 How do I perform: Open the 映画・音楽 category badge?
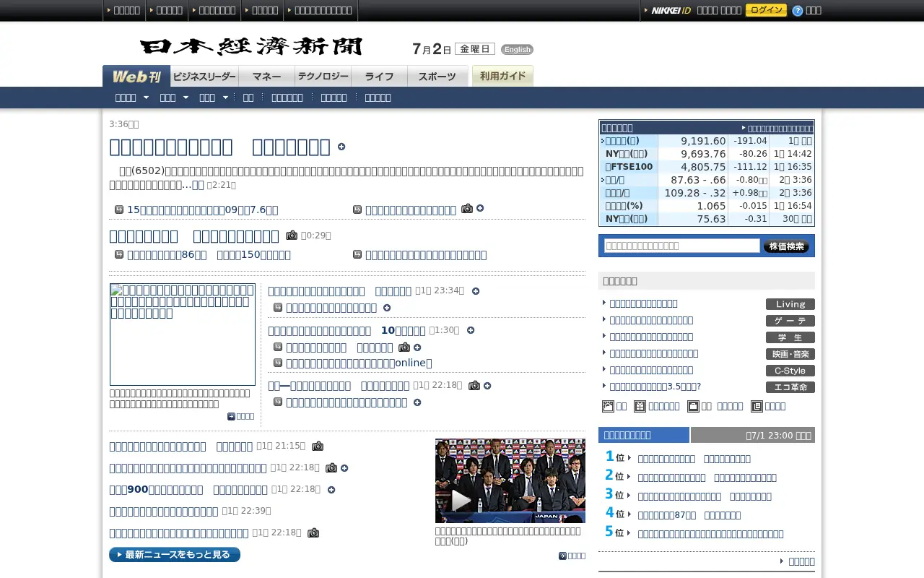pos(790,354)
